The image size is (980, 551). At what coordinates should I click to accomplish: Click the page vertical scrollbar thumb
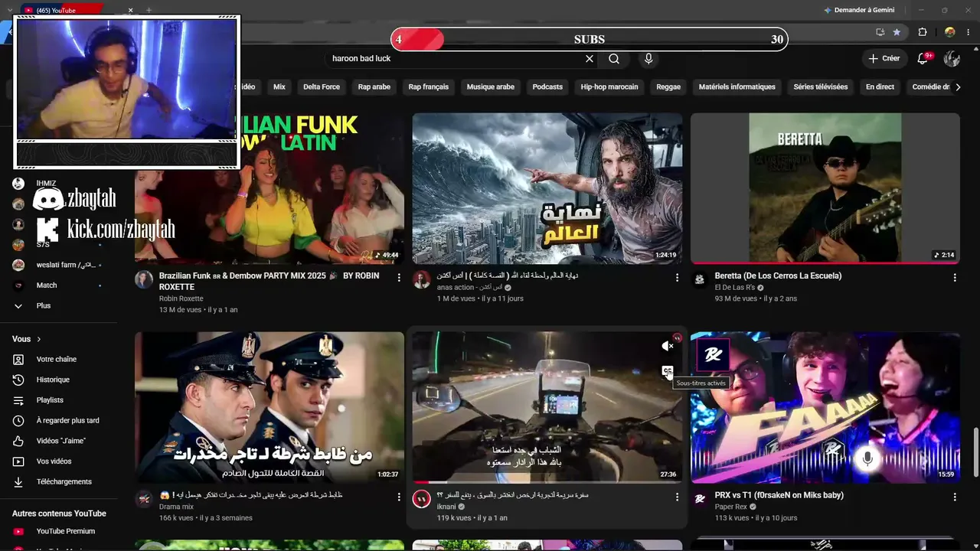(x=975, y=454)
